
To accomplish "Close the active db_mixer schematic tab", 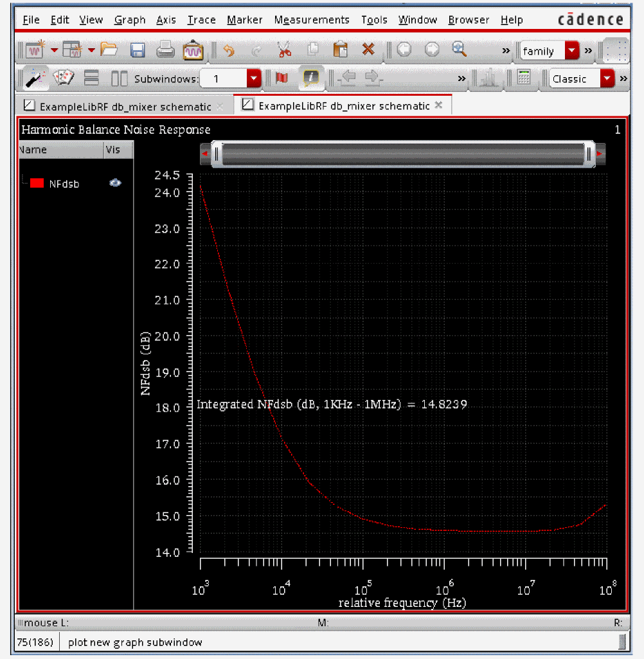I will tap(439, 105).
